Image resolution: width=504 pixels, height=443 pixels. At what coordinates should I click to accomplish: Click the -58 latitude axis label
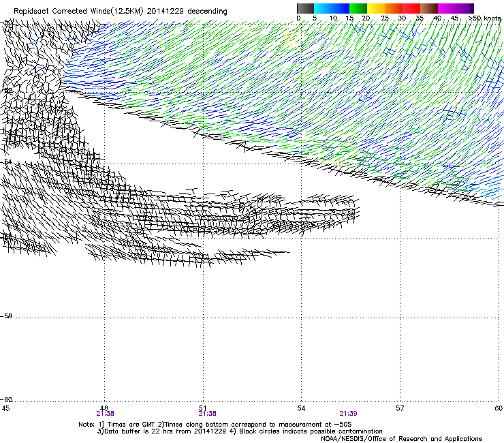coord(6,316)
